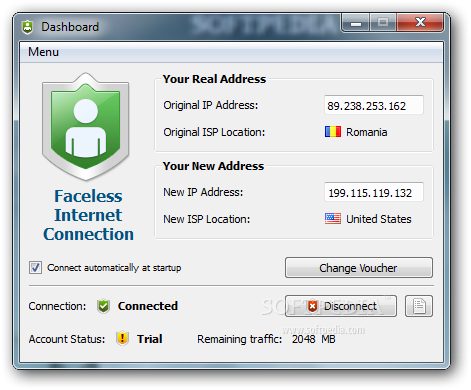This screenshot has height=390, width=471.
Task: Click the New IP Address: label
Action: click(x=203, y=192)
